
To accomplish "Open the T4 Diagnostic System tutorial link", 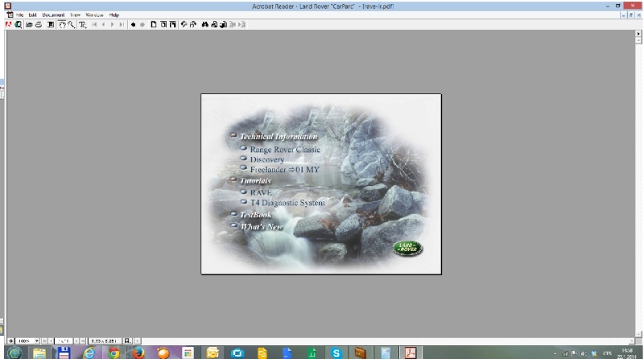I will (287, 203).
